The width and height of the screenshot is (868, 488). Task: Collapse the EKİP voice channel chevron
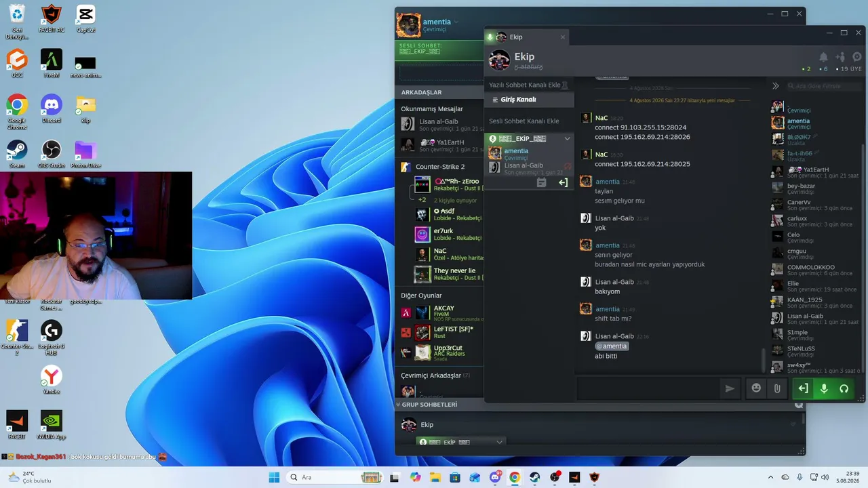[x=568, y=138]
